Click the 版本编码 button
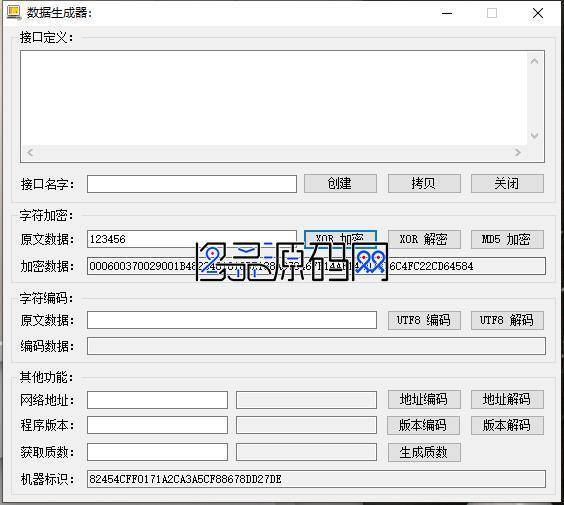Image resolution: width=564 pixels, height=505 pixels. click(423, 426)
